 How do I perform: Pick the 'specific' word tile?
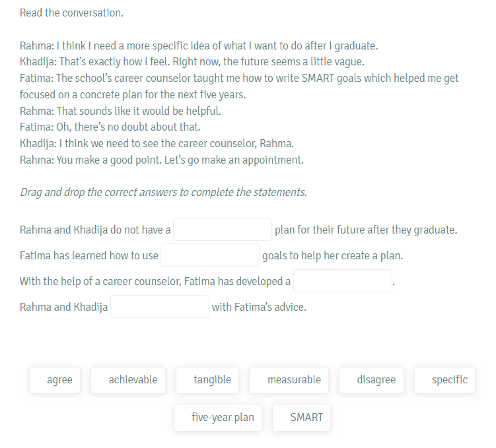pyautogui.click(x=444, y=380)
